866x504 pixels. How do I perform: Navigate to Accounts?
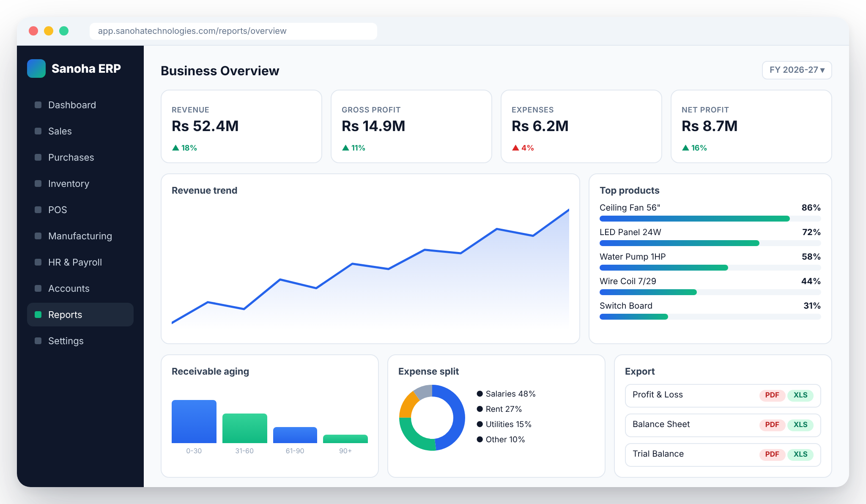[x=80, y=288]
